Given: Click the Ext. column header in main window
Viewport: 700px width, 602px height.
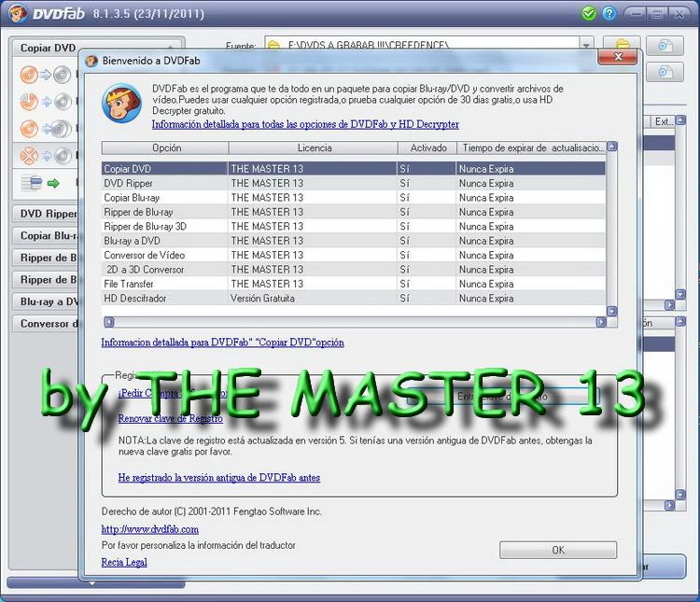Looking at the screenshot, I should coord(662,121).
